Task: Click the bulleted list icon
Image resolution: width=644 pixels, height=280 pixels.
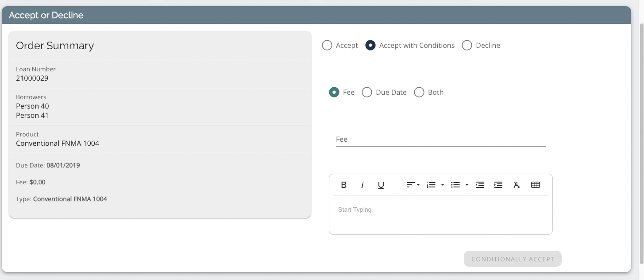Action: pyautogui.click(x=455, y=185)
